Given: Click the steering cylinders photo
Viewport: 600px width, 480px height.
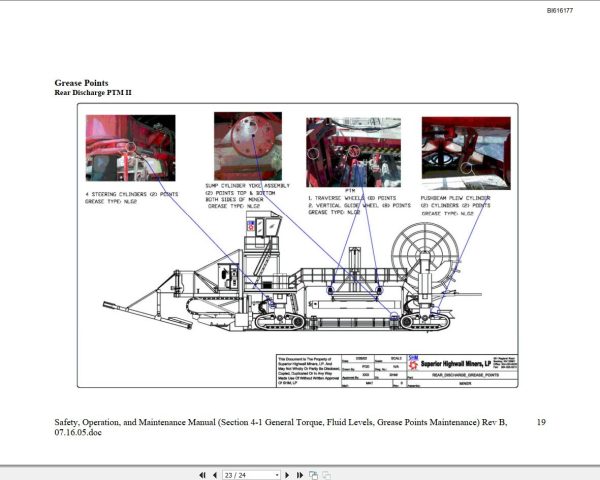Looking at the screenshot, I should tap(130, 148).
